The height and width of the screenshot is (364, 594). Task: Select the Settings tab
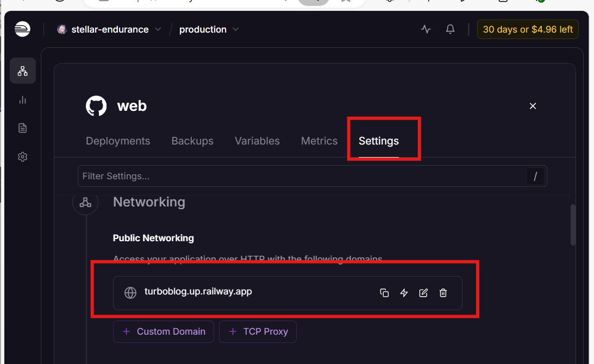point(379,141)
